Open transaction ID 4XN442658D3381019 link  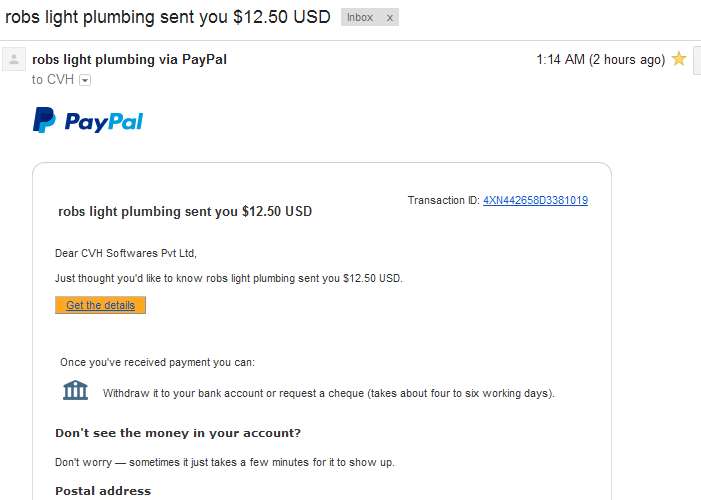(x=535, y=200)
